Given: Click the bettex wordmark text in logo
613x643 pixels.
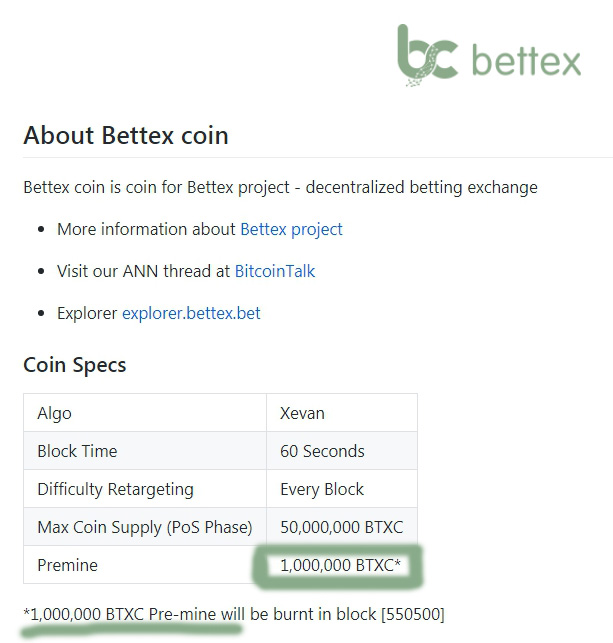Looking at the screenshot, I should [x=526, y=60].
